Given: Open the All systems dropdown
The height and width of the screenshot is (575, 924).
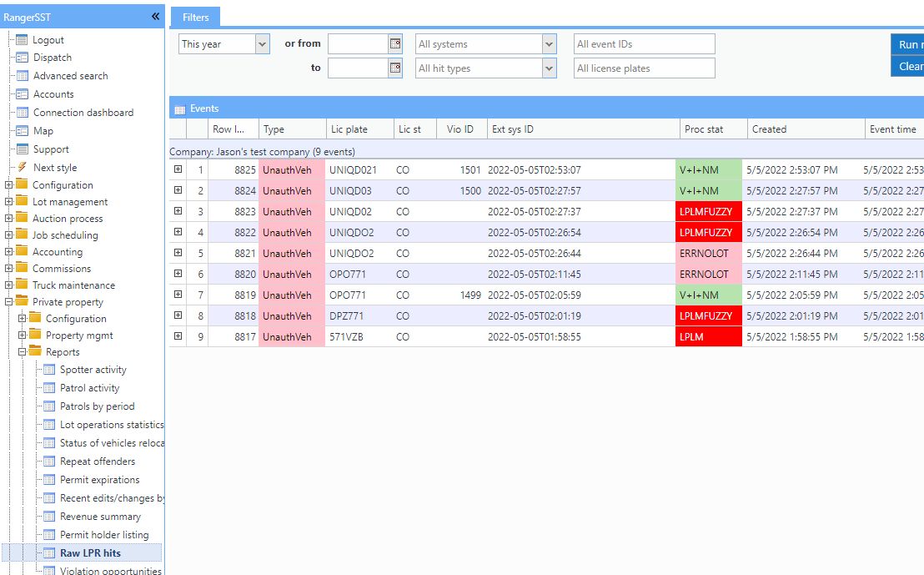Looking at the screenshot, I should [x=549, y=44].
